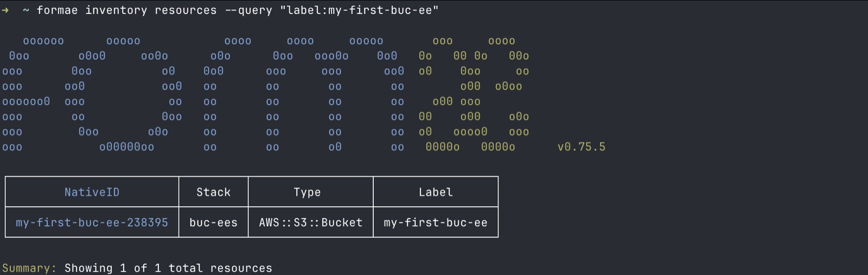Select the my-first-buc-ee-238395 native ID cell
This screenshot has height=275, width=868.
pyautogui.click(x=92, y=222)
